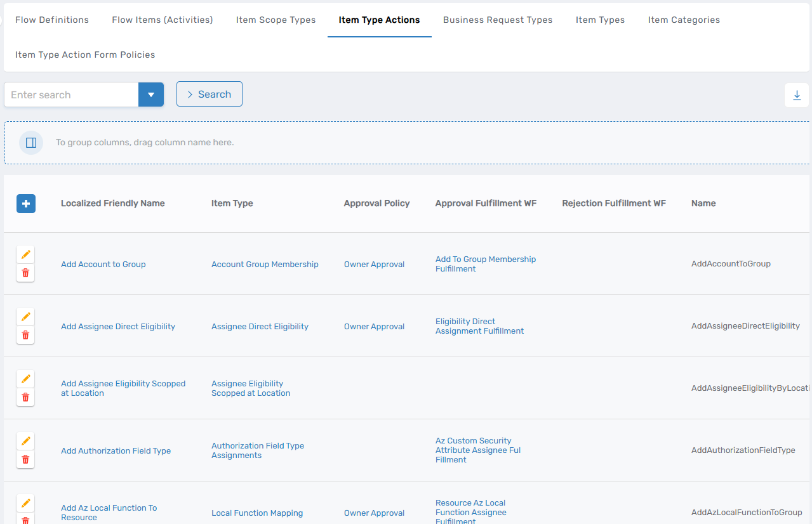Select the Business Request Types tab
This screenshot has width=812, height=524.
(498, 20)
